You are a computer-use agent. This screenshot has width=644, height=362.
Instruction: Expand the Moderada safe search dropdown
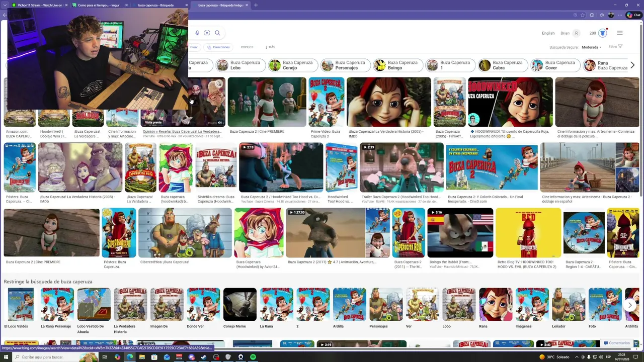coord(592,47)
